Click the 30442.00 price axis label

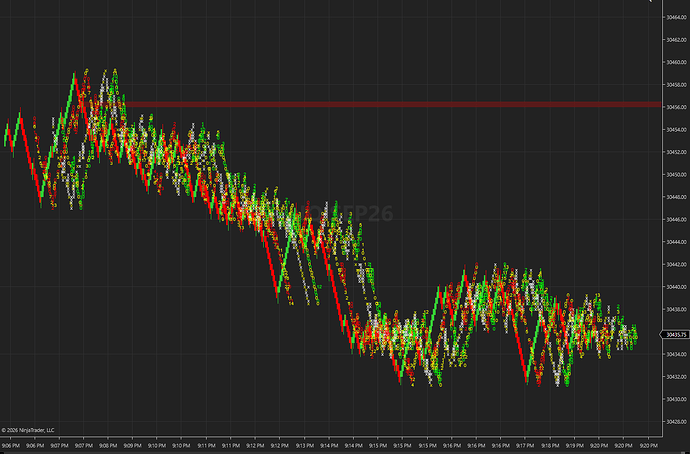[676, 264]
